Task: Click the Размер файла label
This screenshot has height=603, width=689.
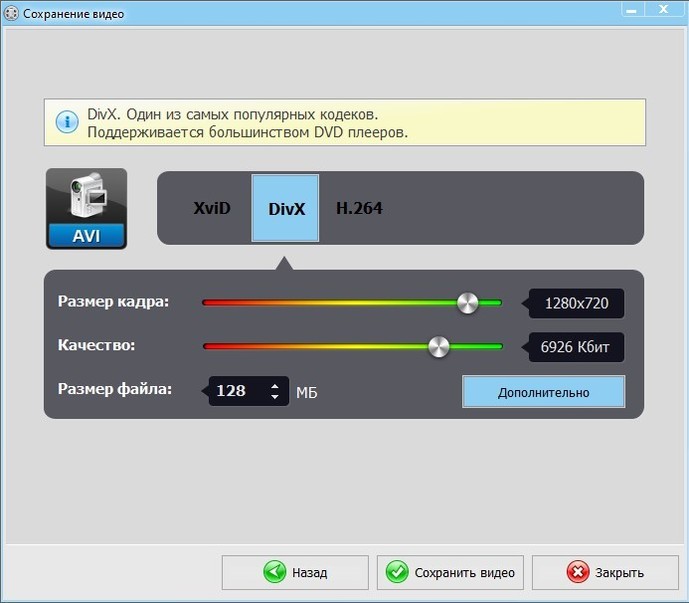Action: coord(115,389)
